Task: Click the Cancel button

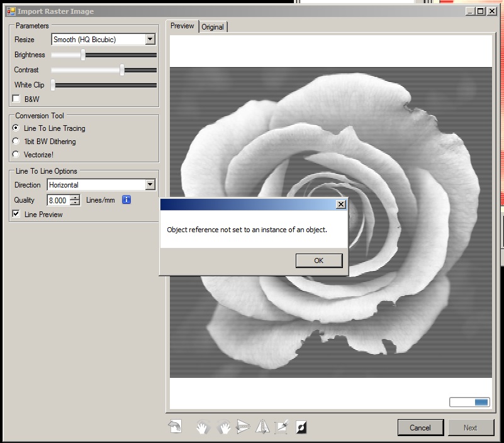Action: [420, 428]
